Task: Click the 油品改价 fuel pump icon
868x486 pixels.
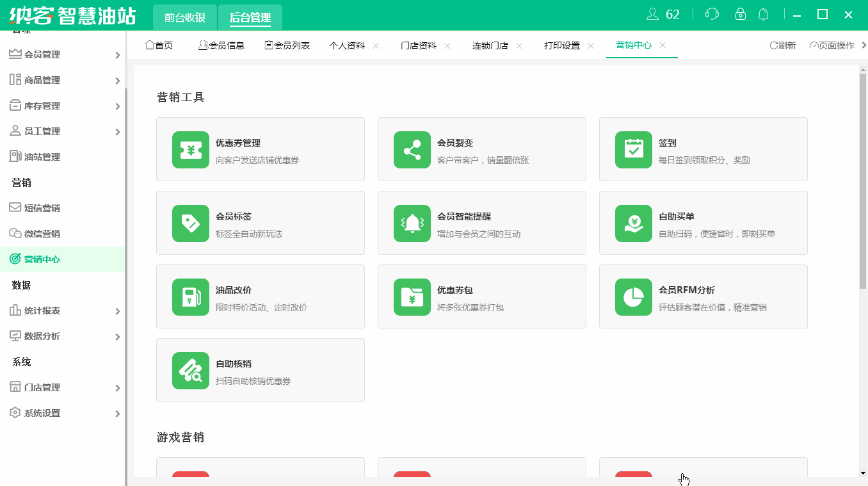Action: (x=191, y=296)
